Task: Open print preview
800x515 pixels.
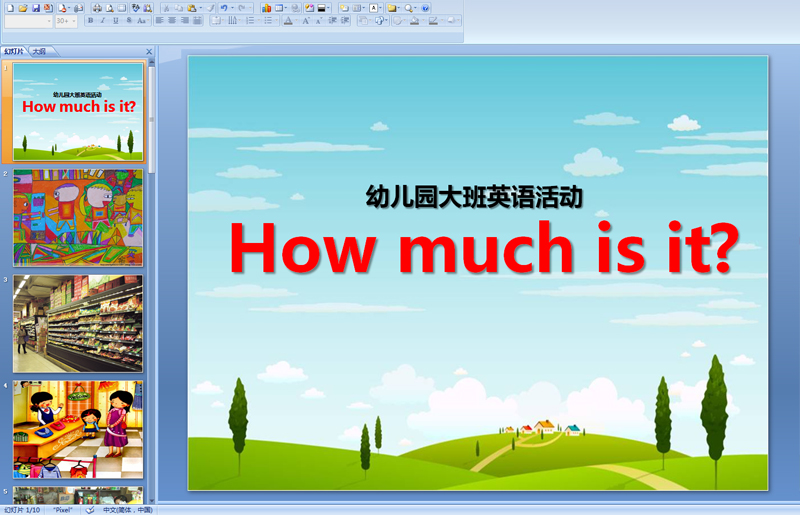Action: pyautogui.click(x=110, y=8)
